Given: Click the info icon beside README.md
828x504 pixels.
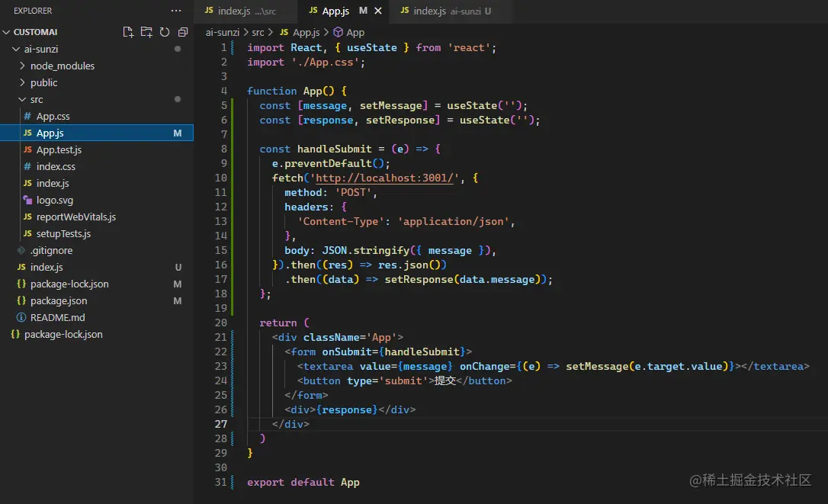Looking at the screenshot, I should tap(21, 317).
